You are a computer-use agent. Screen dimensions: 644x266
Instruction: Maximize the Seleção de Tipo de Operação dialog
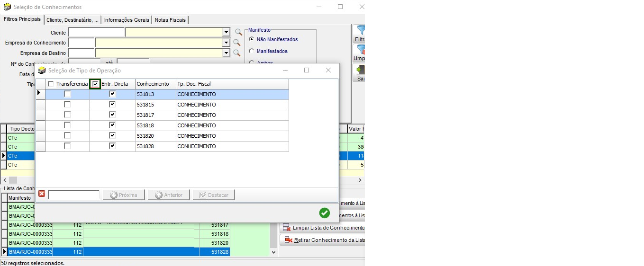306,70
